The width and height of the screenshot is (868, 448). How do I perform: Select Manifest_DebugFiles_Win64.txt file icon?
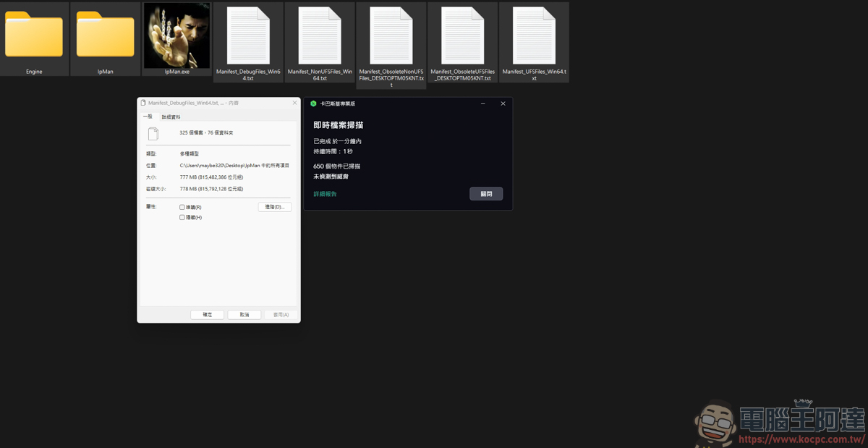pos(248,35)
